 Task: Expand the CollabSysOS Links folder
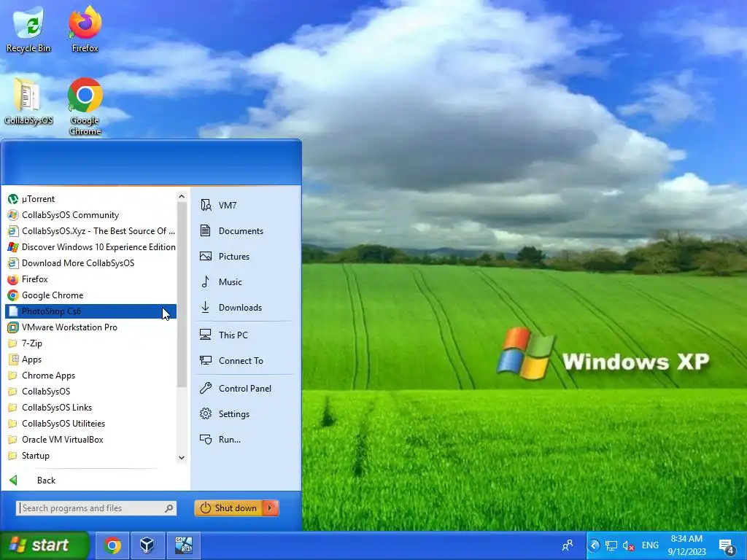(x=90, y=408)
